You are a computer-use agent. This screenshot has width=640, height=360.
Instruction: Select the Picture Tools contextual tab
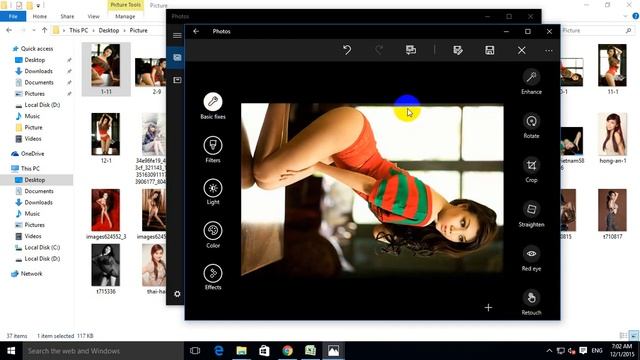point(125,5)
